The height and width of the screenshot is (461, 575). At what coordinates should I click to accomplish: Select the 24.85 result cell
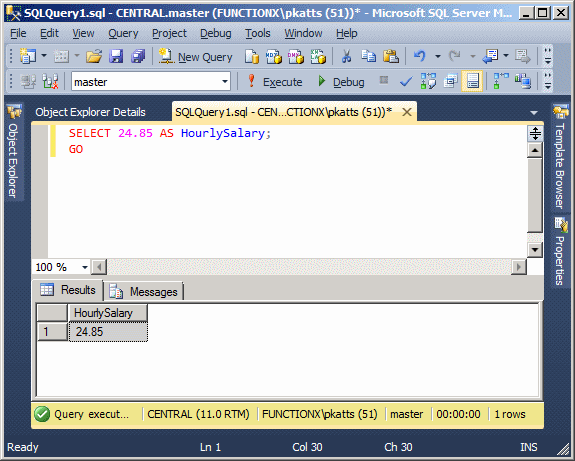[108, 332]
